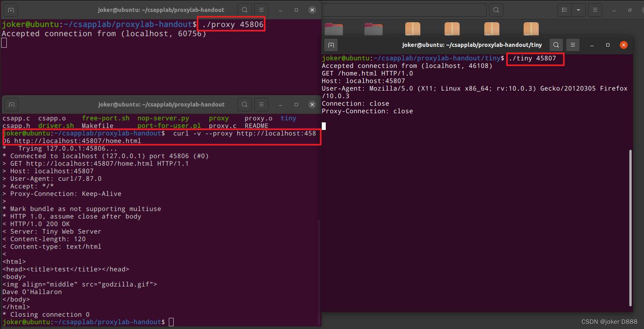Open view options dropdown in file manager
This screenshot has height=329, width=644.
coord(578,10)
